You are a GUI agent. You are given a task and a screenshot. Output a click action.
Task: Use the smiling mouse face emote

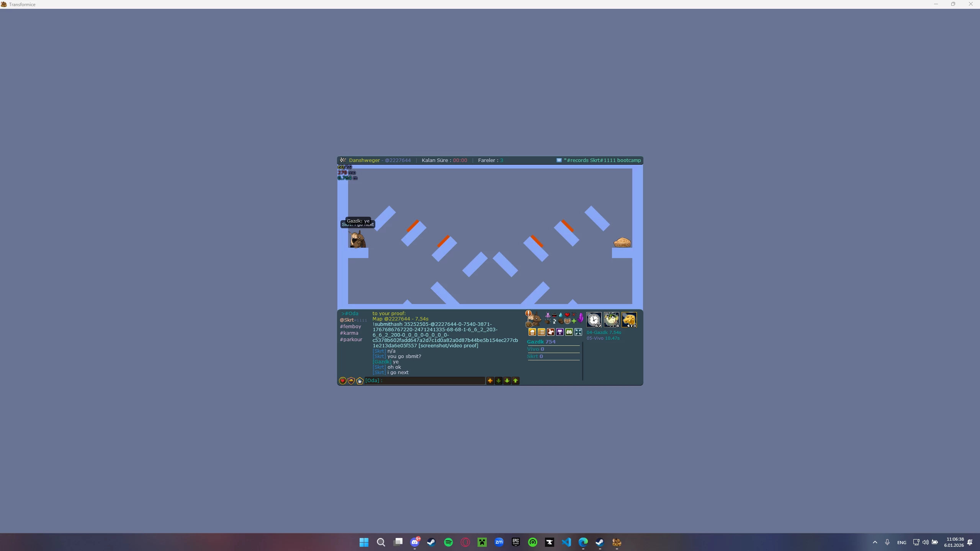567,321
